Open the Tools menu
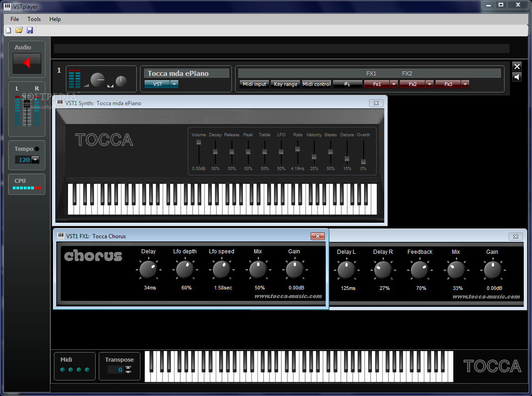Screen dimensions: 532x396 (34, 19)
